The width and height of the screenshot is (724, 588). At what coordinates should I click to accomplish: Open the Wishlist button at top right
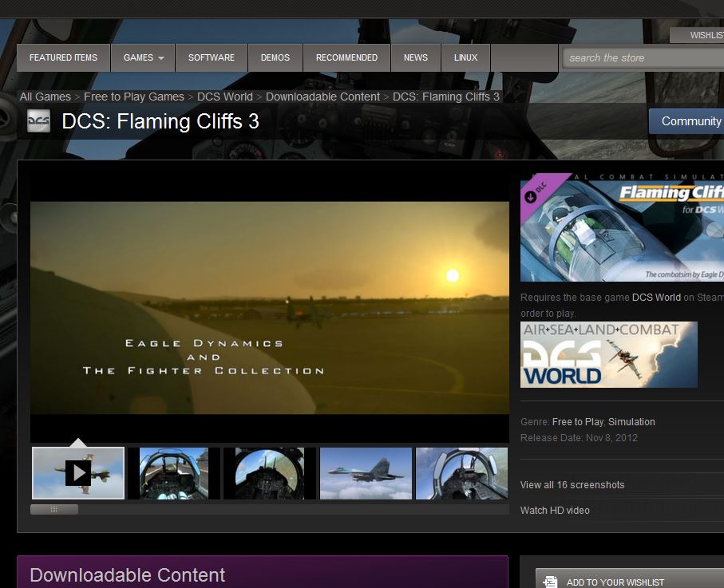(697, 35)
